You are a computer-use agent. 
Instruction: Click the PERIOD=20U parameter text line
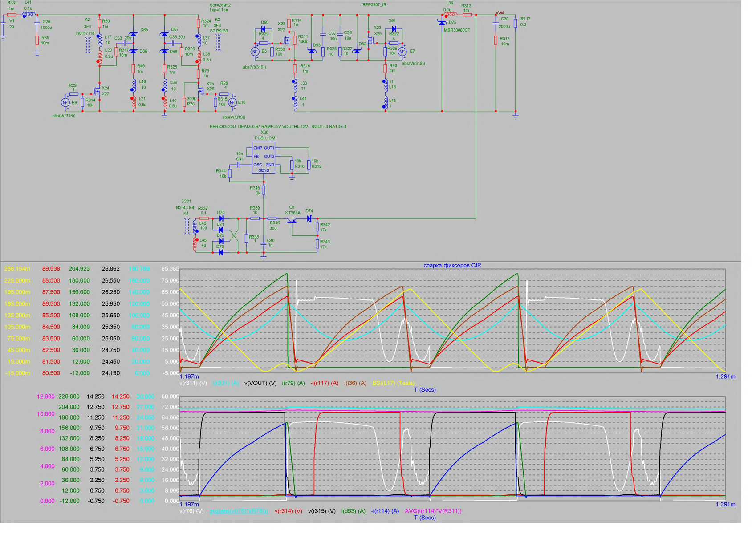point(278,127)
